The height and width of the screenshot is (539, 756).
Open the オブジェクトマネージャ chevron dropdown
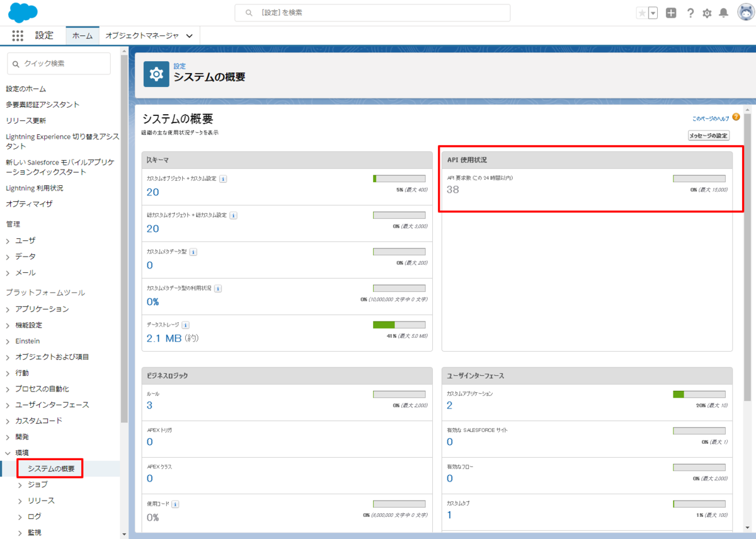[188, 36]
